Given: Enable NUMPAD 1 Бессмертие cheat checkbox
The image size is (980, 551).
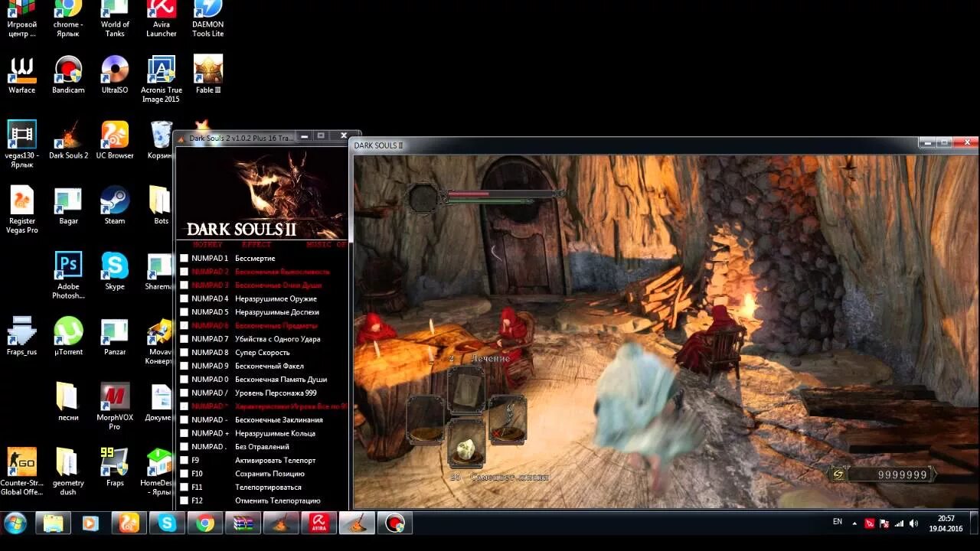Looking at the screenshot, I should [x=184, y=258].
